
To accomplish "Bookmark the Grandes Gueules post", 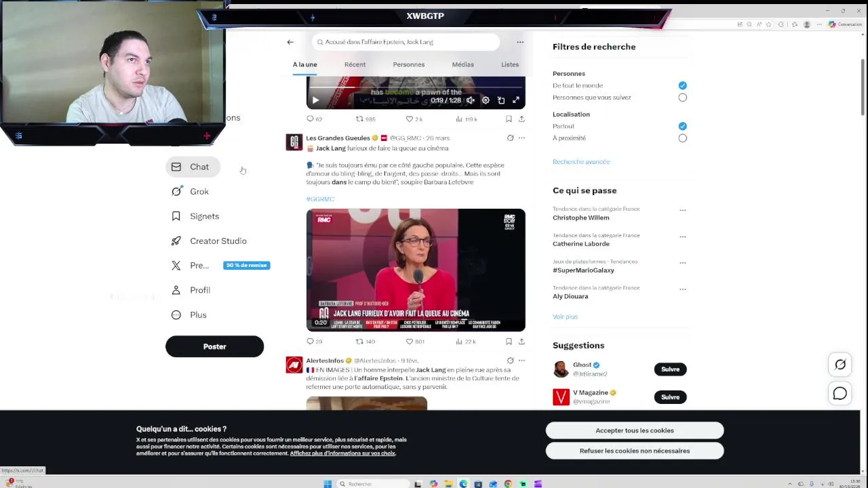I will 509,342.
